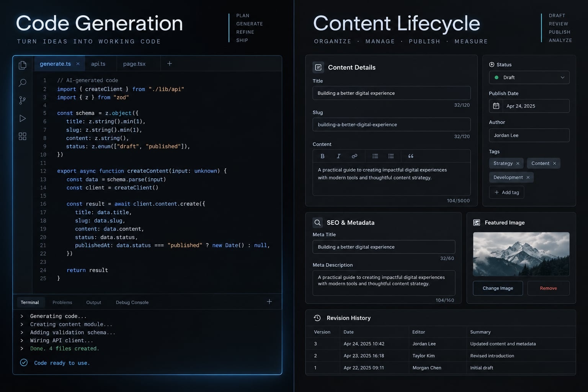588x392 pixels.
Task: Click the Revision History clock icon
Action: (x=317, y=318)
